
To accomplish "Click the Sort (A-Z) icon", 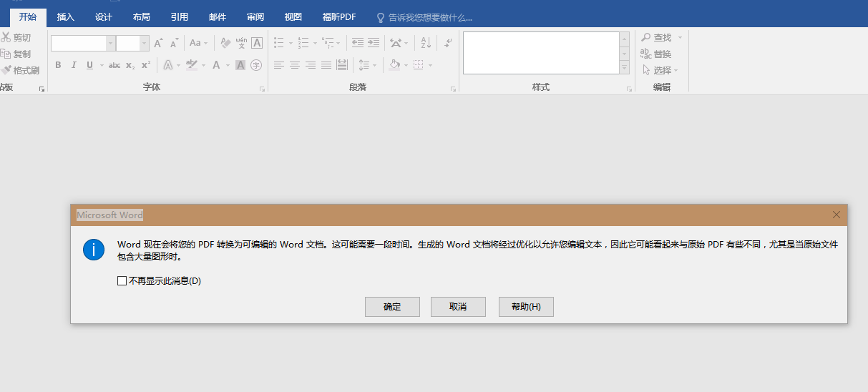I will click(426, 44).
